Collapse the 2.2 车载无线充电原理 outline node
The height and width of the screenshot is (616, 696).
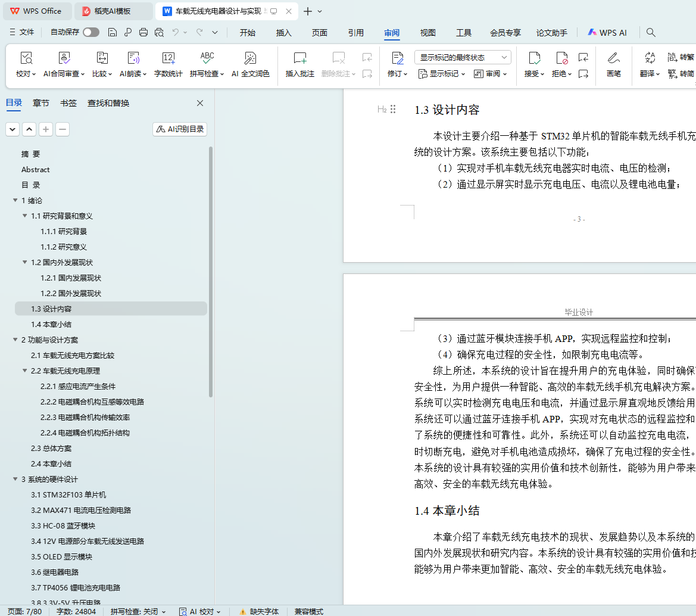coord(25,371)
